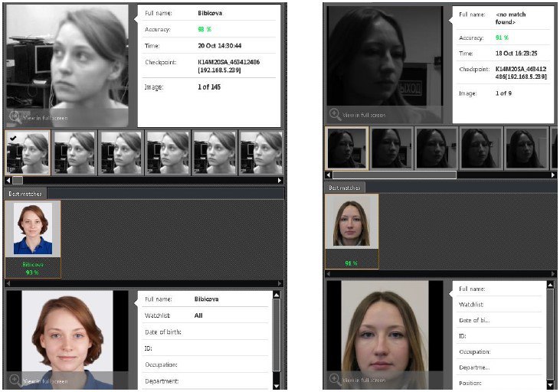Click View in full screen on left capture
This screenshot has width=560, height=392.
click(x=45, y=118)
